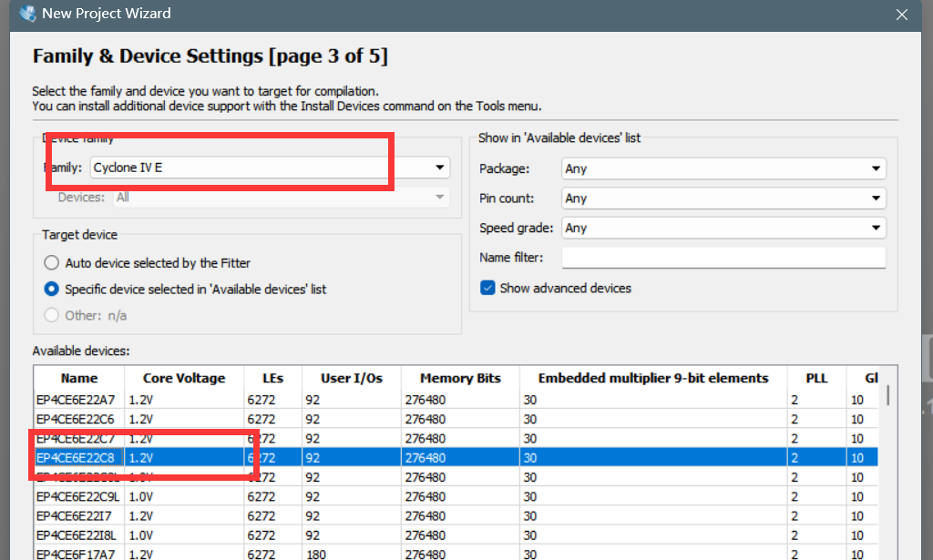933x560 pixels.
Task: Sort devices by User I/Os column header
Action: coord(352,378)
